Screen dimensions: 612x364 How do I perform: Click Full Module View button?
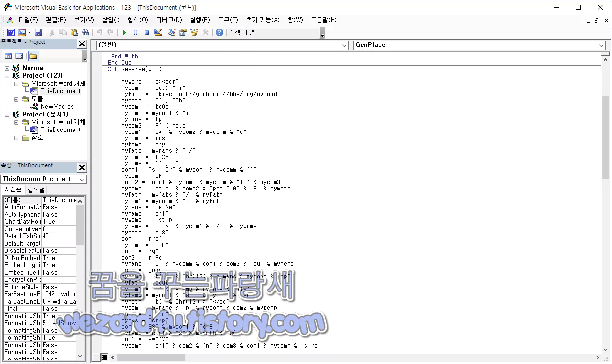click(104, 357)
